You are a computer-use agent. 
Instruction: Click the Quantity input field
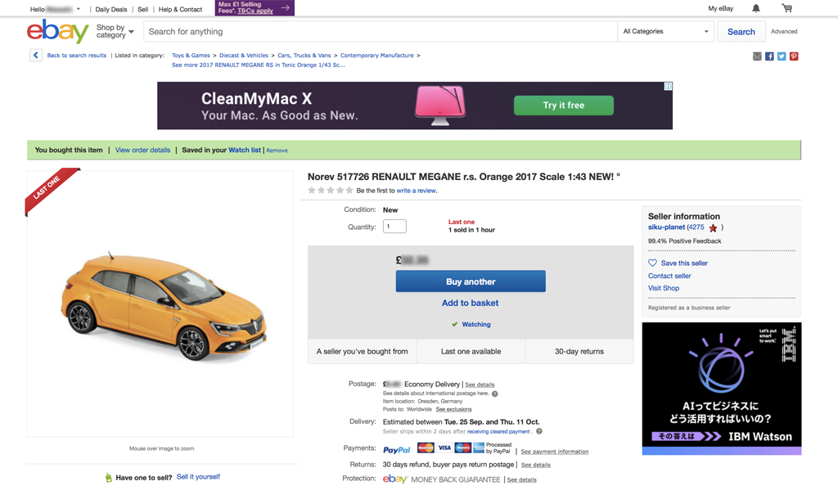394,227
